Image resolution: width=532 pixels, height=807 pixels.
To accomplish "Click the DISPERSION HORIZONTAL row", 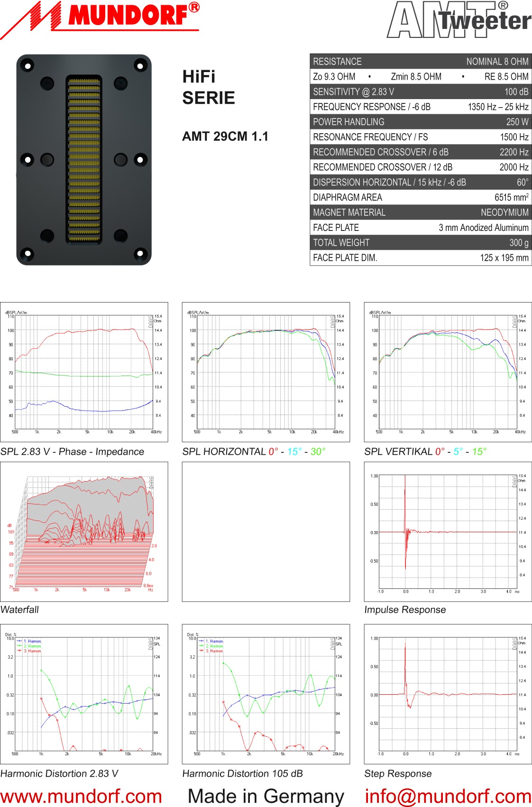I will (x=421, y=183).
